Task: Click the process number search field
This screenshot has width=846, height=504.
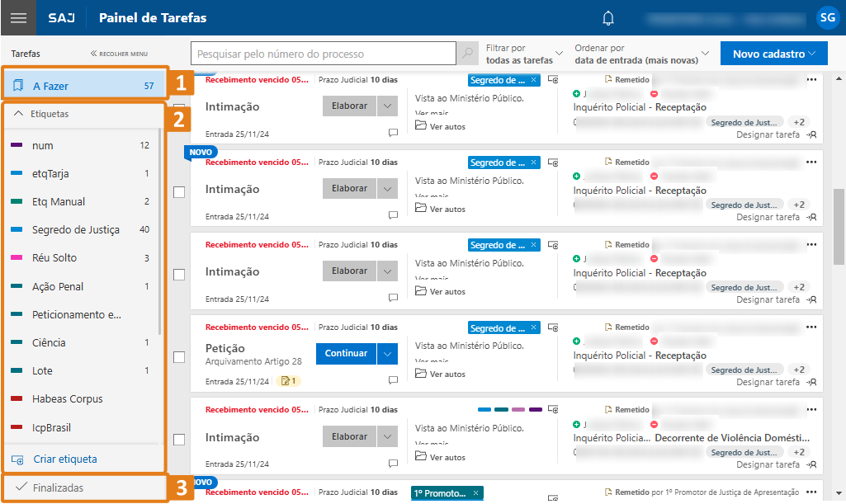Action: (x=322, y=53)
